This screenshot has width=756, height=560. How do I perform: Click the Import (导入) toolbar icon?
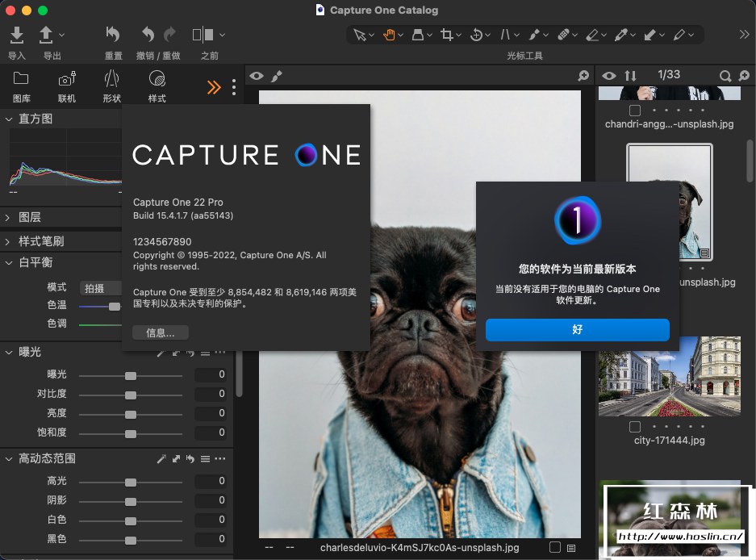[16, 35]
